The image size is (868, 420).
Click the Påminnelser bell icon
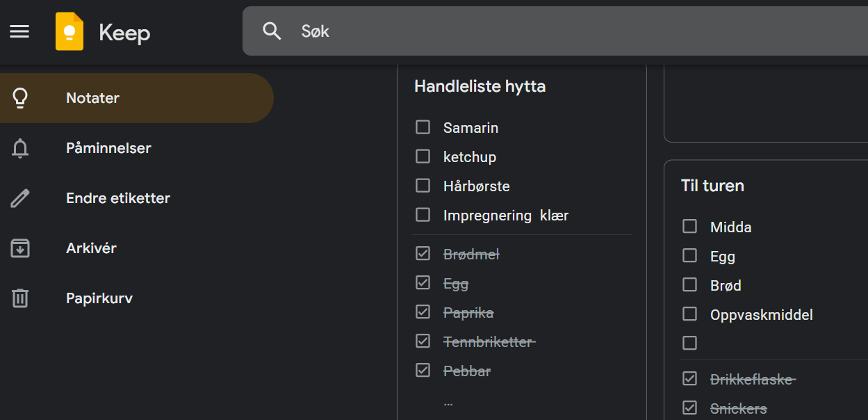(x=20, y=148)
